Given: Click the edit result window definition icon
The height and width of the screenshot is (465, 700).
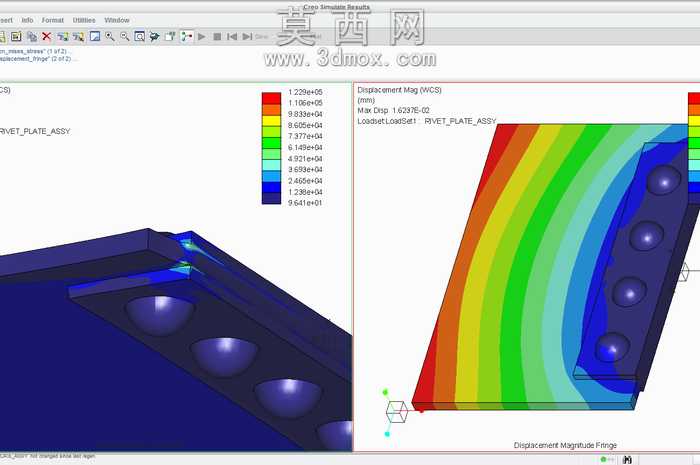Looking at the screenshot, I should coord(17,37).
